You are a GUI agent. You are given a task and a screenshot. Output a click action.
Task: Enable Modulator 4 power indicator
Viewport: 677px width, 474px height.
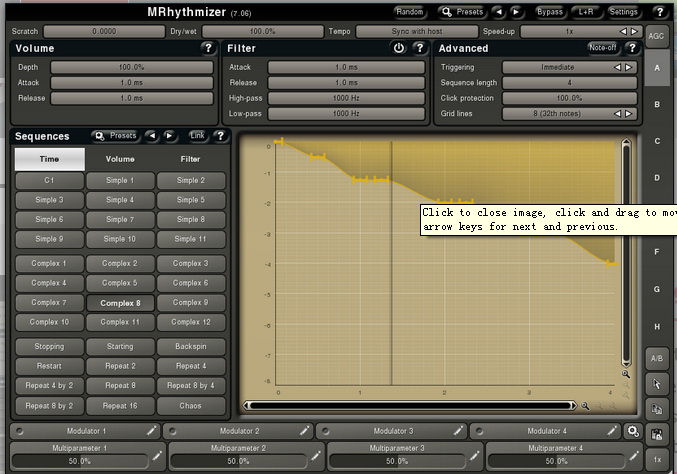(x=479, y=431)
